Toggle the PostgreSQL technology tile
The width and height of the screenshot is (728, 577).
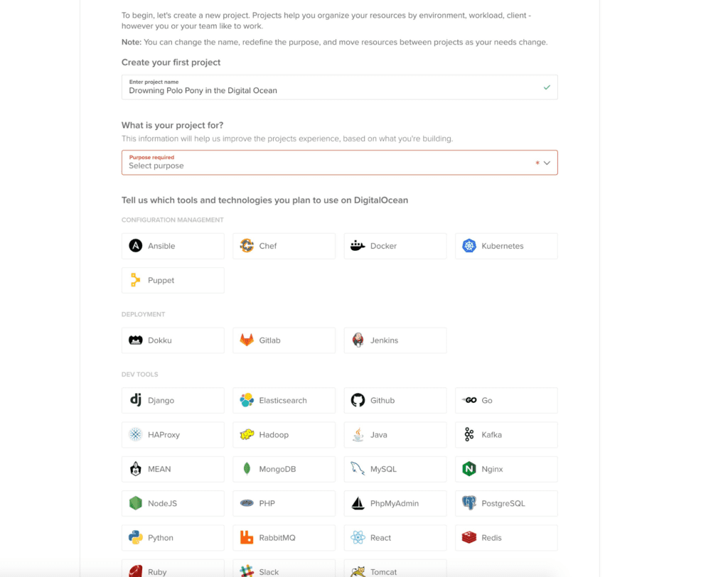pyautogui.click(x=506, y=503)
